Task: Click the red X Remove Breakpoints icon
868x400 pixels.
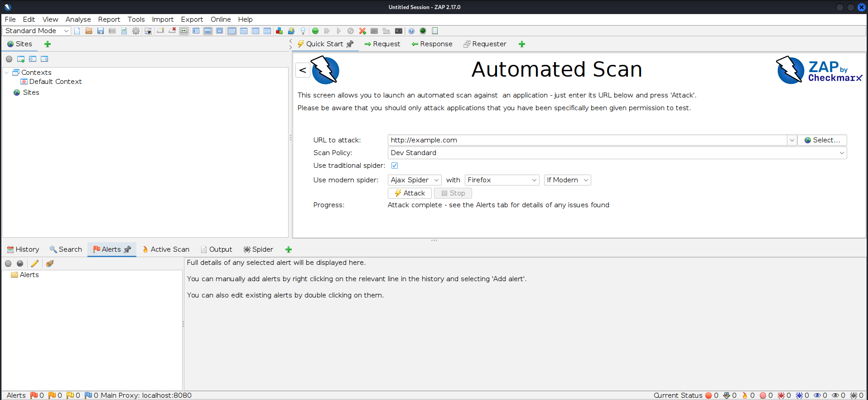Action: (362, 31)
